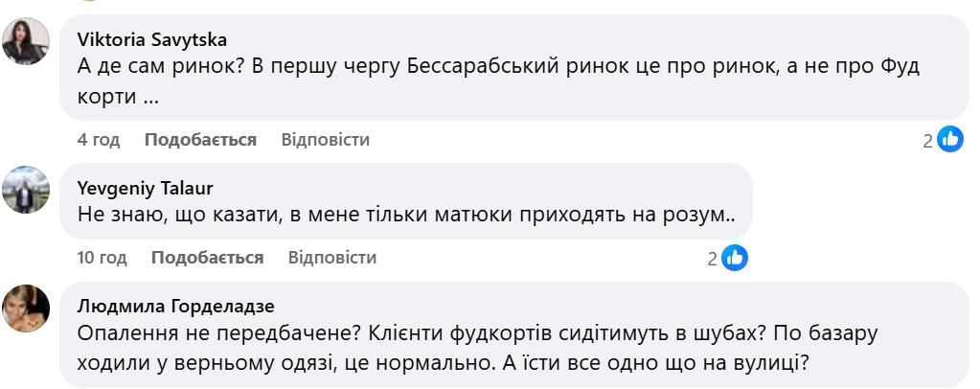Open the '10 год' timestamp link
980x389 pixels.
103,258
